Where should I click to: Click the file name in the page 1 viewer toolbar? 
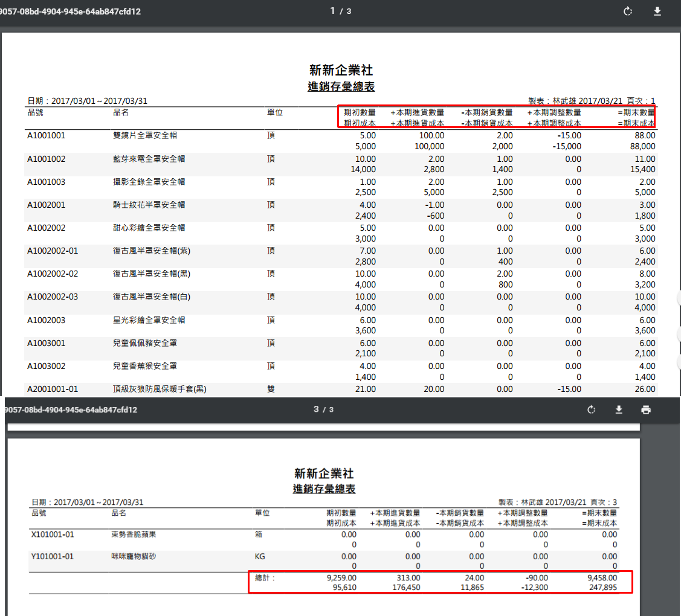70,11
